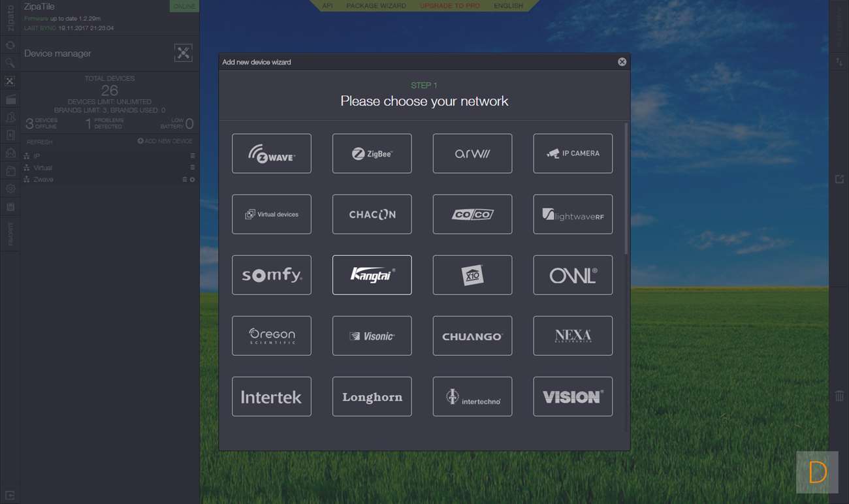Pick the Somfy network tile

(272, 275)
